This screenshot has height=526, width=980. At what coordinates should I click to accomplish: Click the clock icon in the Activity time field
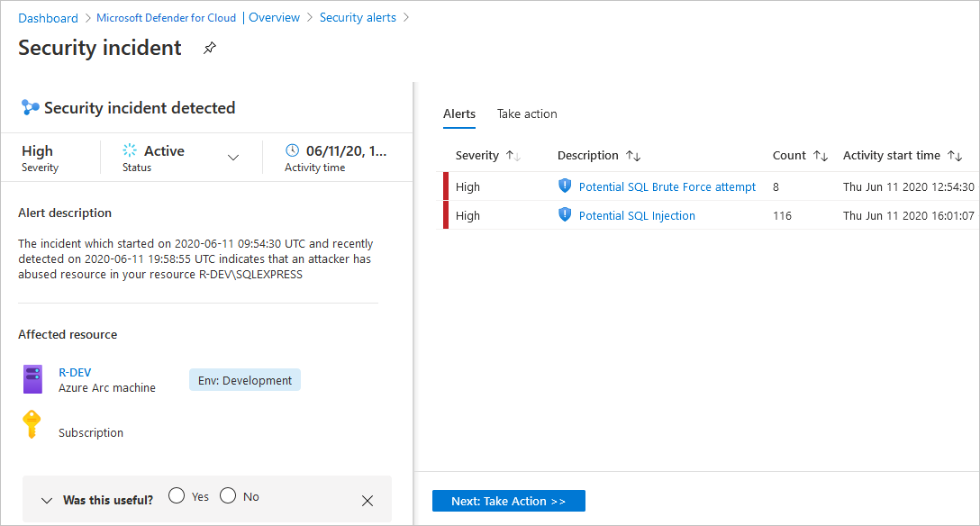coord(291,150)
